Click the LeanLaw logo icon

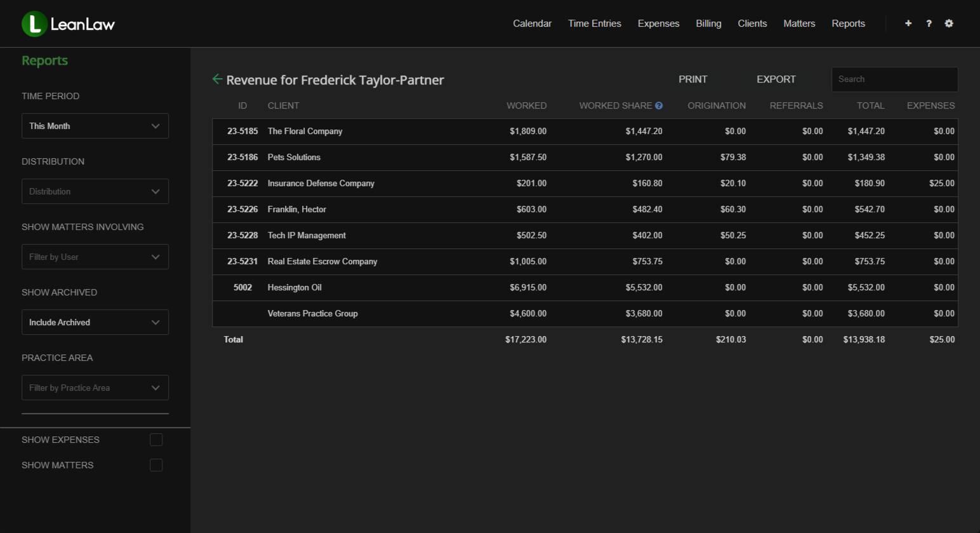[34, 24]
